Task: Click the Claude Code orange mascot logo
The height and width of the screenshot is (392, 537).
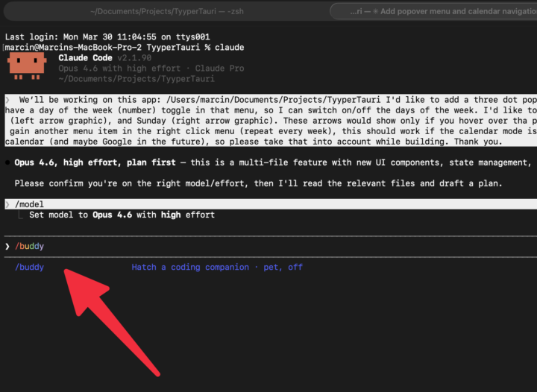Action: tap(27, 66)
